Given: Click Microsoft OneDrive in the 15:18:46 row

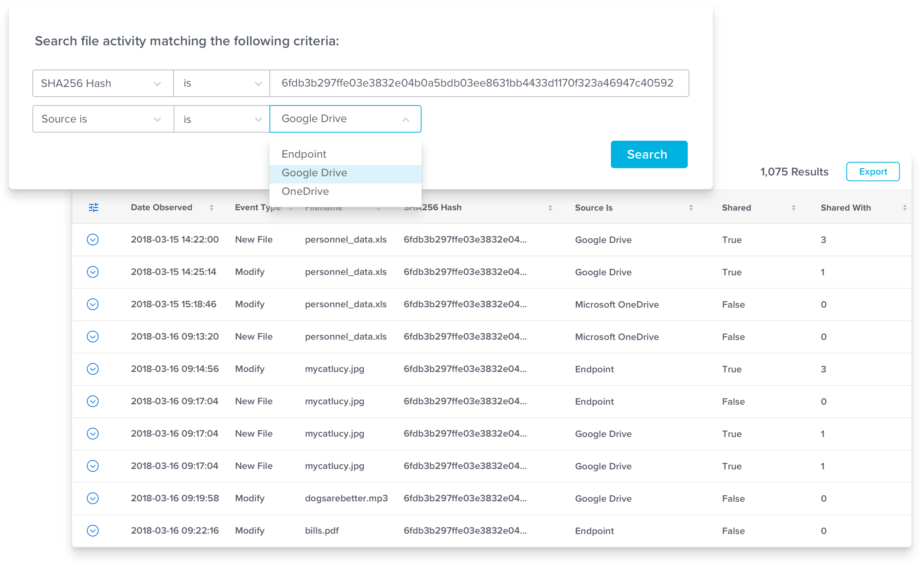Looking at the screenshot, I should pos(617,304).
